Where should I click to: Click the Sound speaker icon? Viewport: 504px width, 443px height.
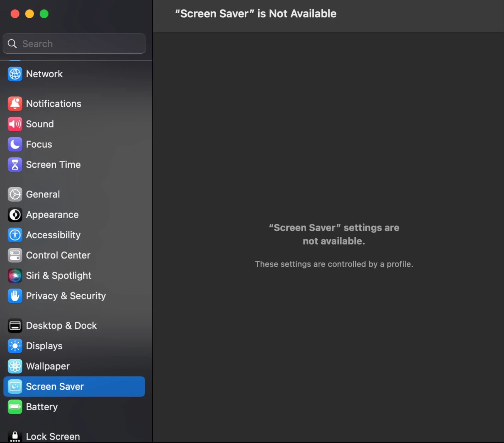tap(15, 124)
